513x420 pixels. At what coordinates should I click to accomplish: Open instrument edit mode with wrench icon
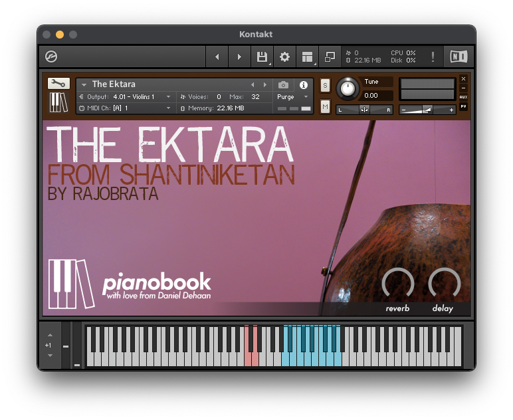(x=58, y=84)
